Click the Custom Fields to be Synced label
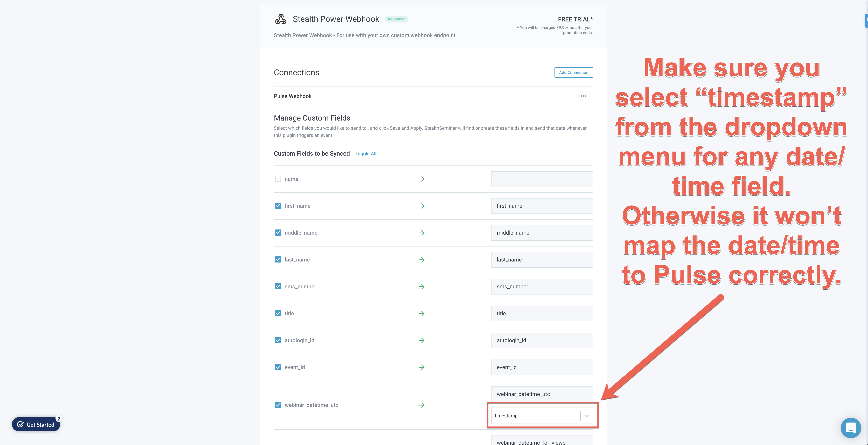This screenshot has width=868, height=445. coord(312,154)
